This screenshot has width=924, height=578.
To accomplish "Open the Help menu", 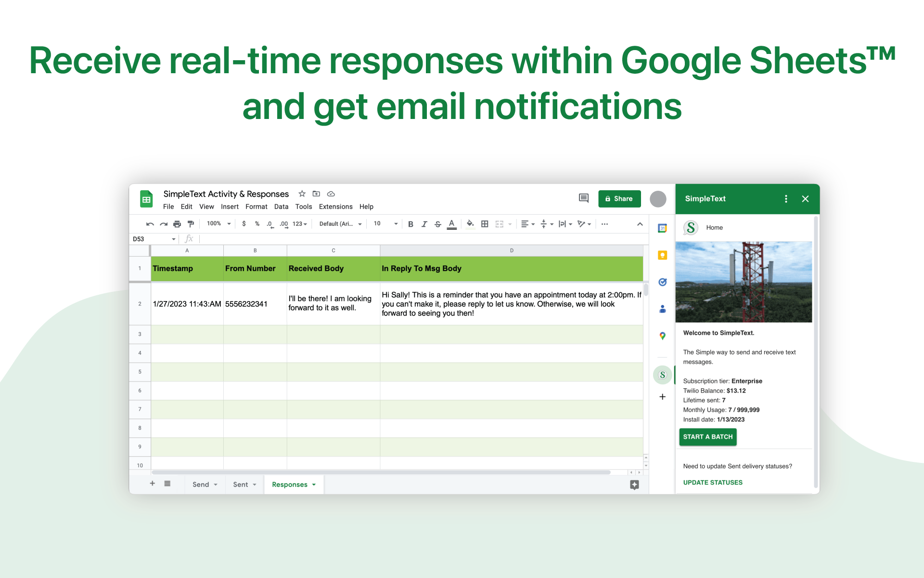I will coord(366,207).
